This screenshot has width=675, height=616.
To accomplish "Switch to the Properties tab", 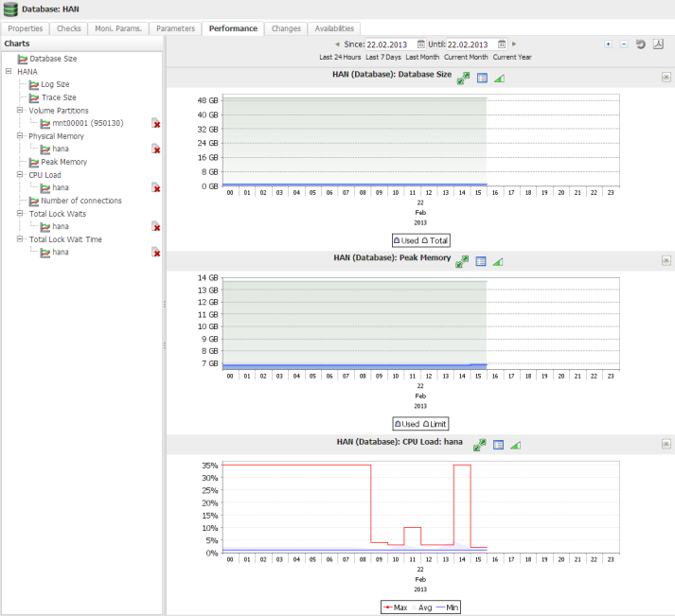I will [x=26, y=28].
